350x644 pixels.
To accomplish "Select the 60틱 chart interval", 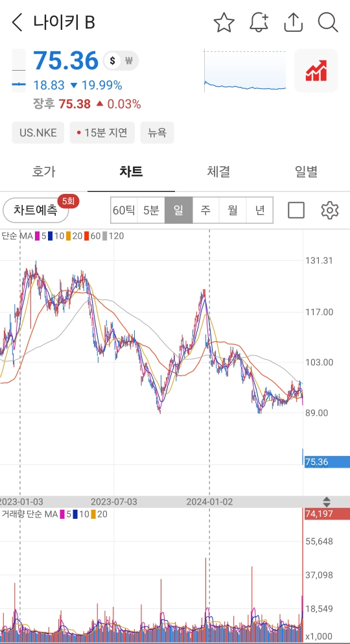I will (x=124, y=210).
